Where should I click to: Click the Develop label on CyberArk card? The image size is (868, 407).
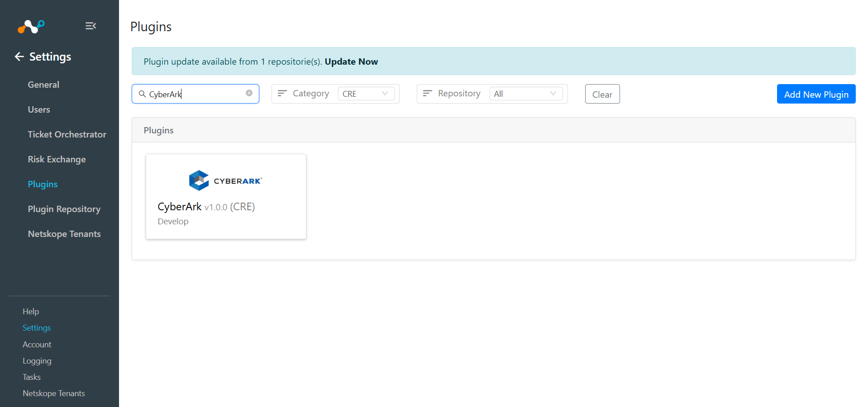(x=173, y=221)
